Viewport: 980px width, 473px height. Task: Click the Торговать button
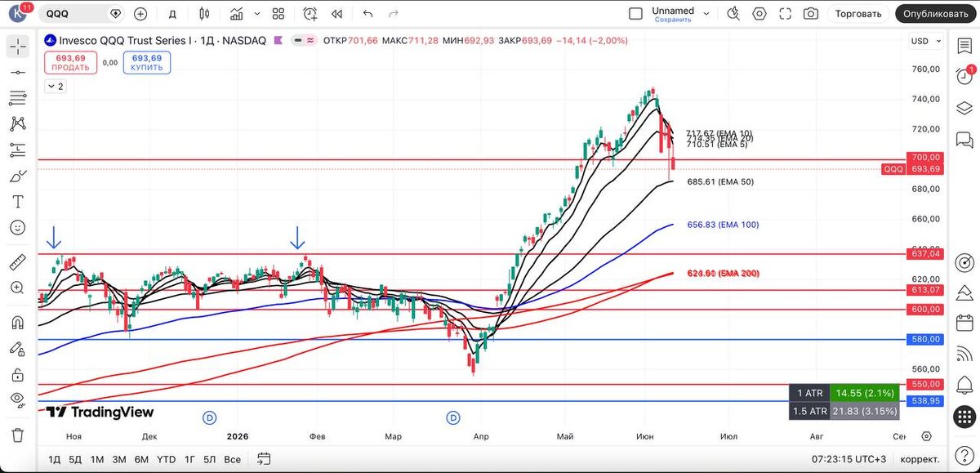tap(858, 14)
